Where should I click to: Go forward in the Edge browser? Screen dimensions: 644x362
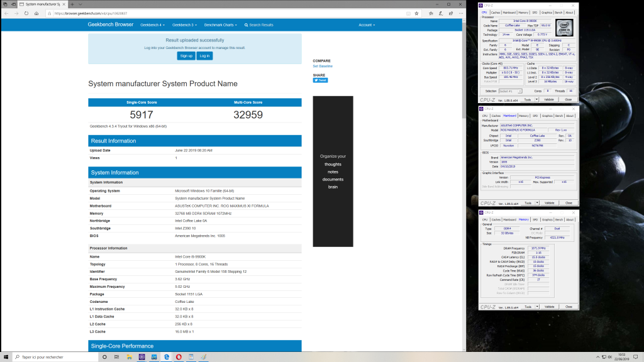point(16,14)
